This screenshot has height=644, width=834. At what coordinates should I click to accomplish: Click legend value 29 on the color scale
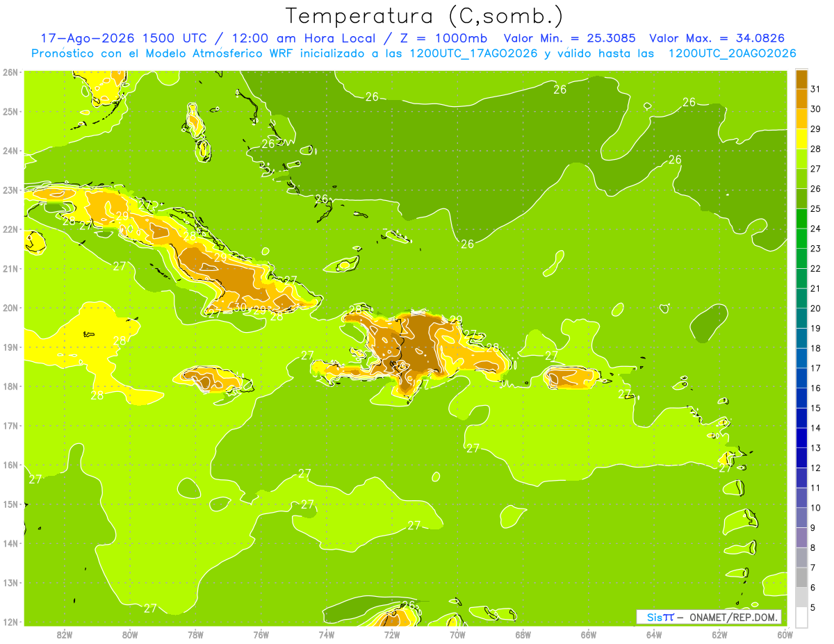coord(815,129)
